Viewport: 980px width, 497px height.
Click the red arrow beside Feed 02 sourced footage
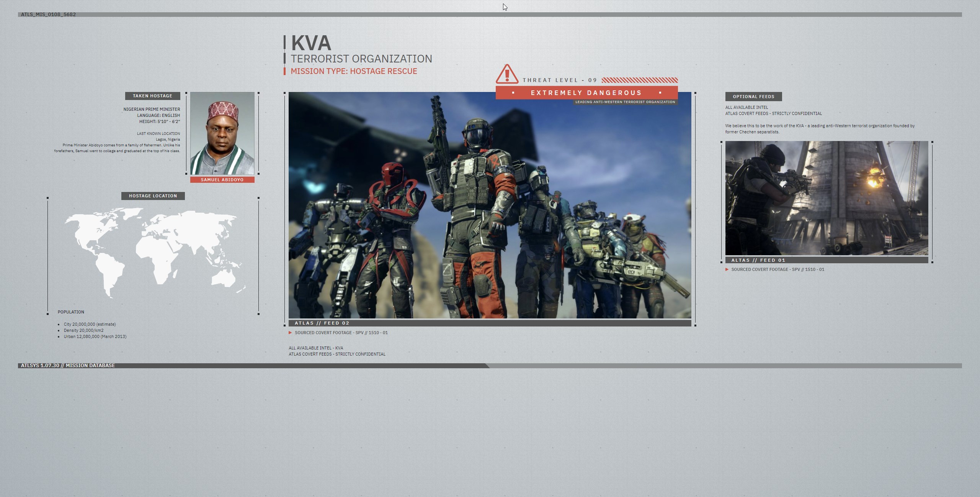290,333
